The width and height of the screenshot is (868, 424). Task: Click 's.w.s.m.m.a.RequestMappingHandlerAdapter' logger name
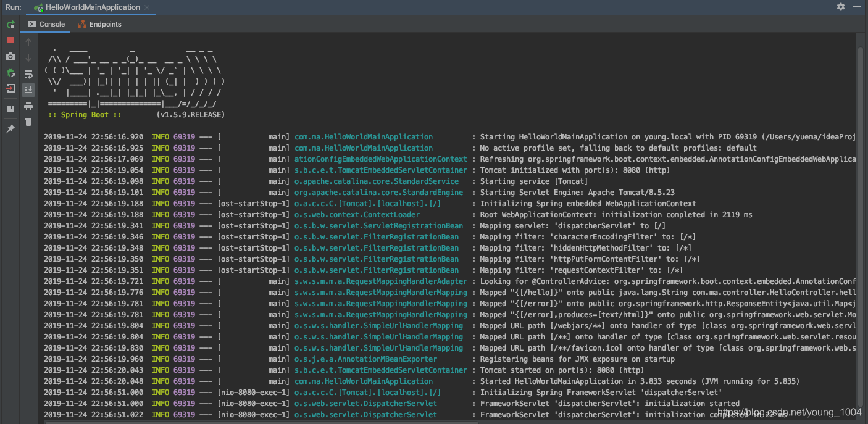381,281
